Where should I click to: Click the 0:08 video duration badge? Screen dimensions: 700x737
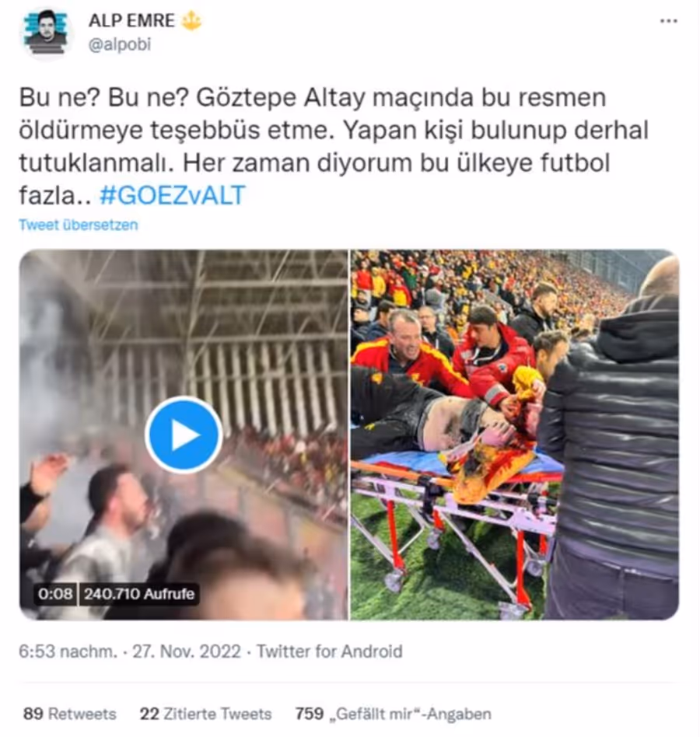coord(55,594)
